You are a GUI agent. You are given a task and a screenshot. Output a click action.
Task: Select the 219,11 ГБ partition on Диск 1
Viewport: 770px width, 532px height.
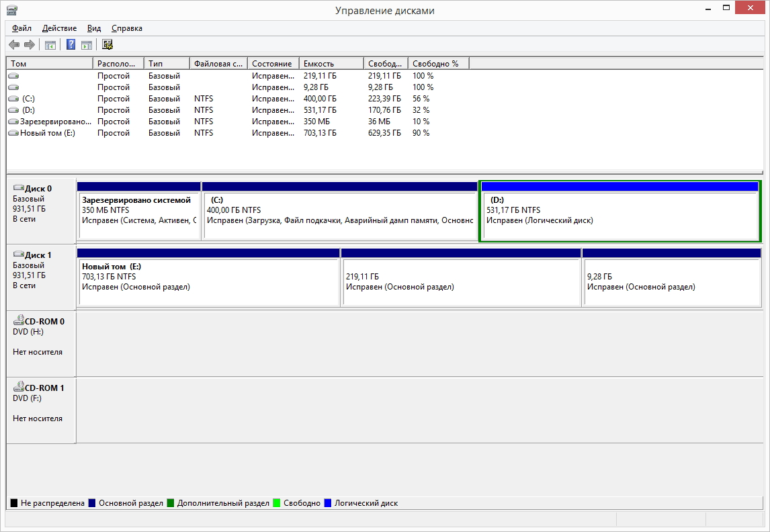pos(461,277)
